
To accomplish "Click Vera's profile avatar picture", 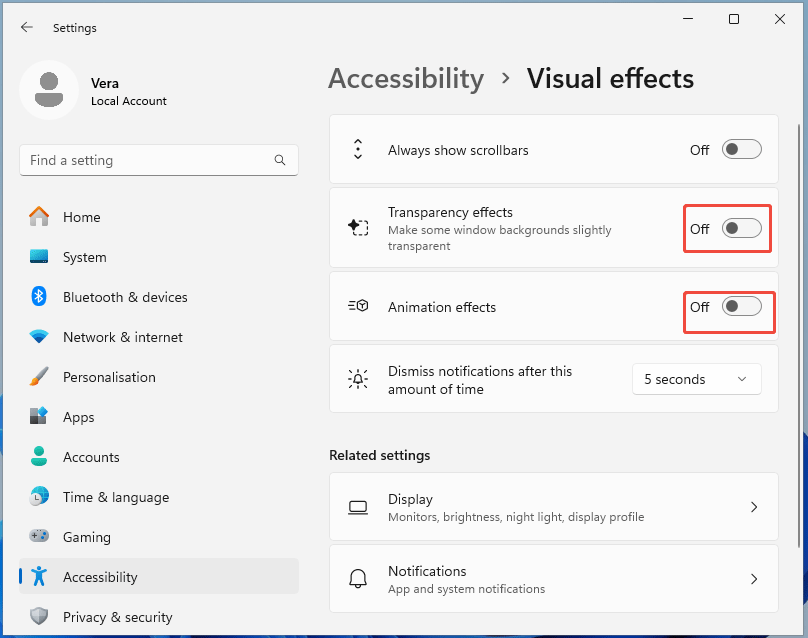I will coord(49,90).
